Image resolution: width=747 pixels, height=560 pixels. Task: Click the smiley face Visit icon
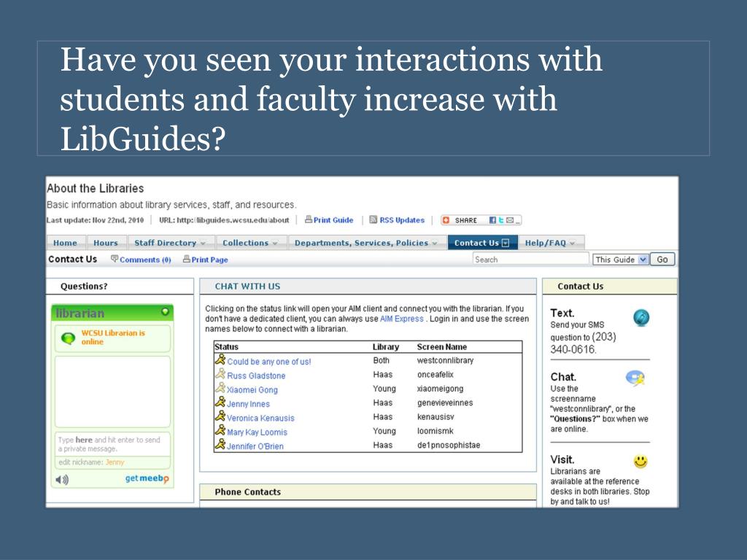(640, 461)
